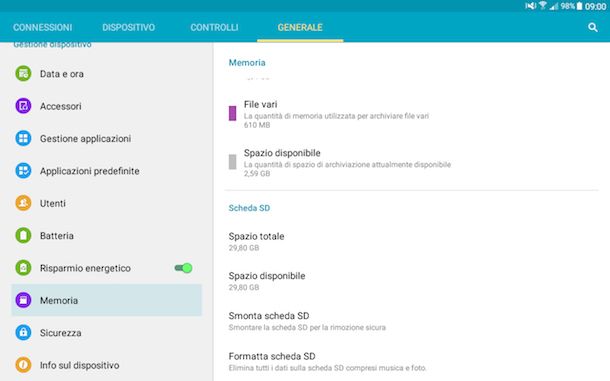
Task: Tap Formatta scheda SD
Action: [x=412, y=362]
